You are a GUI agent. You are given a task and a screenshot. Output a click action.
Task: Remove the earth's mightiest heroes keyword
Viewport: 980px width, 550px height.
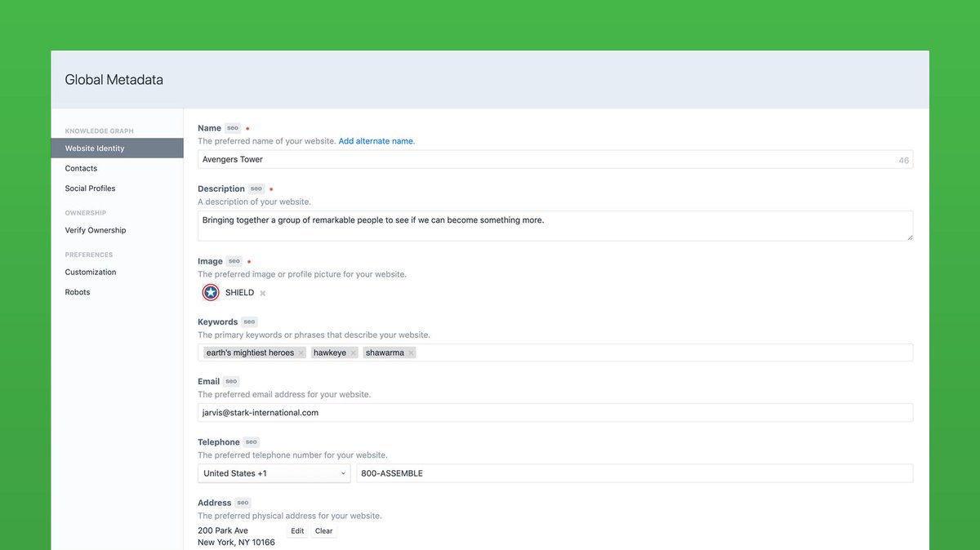click(x=301, y=353)
